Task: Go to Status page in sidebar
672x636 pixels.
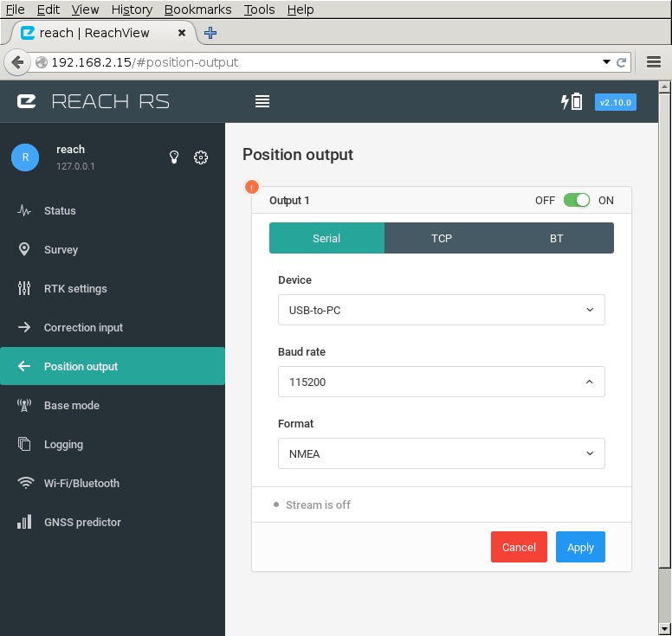Action: tap(113, 210)
